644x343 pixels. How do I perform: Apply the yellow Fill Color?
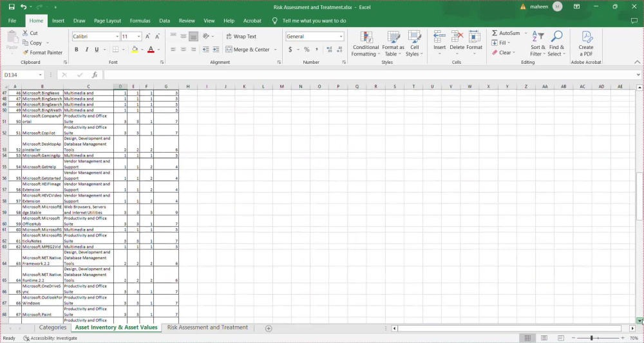pyautogui.click(x=135, y=50)
